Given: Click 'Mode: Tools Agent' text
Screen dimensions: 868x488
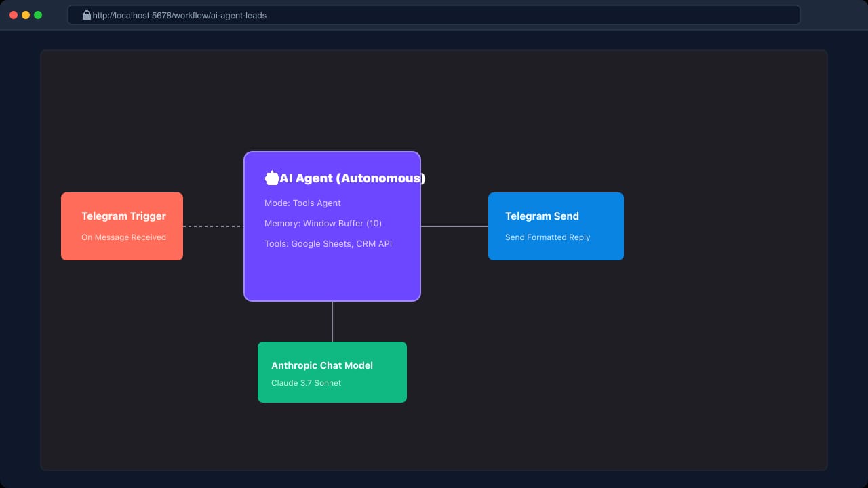Looking at the screenshot, I should 302,203.
